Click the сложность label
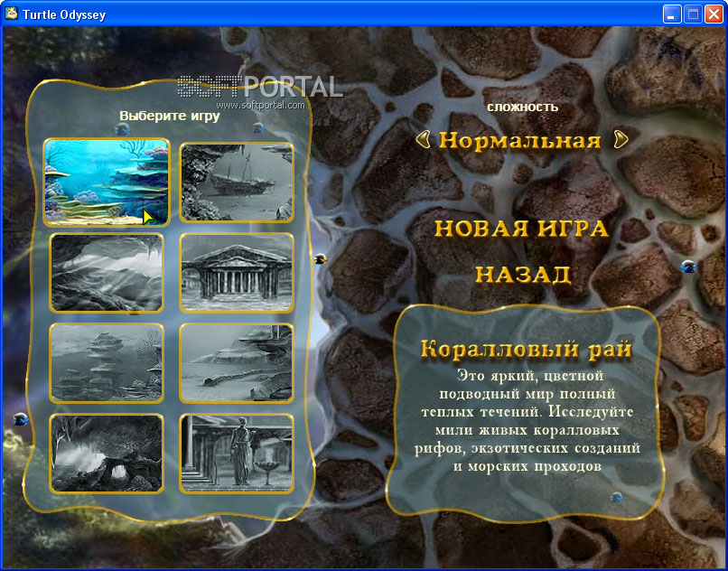 tap(522, 108)
